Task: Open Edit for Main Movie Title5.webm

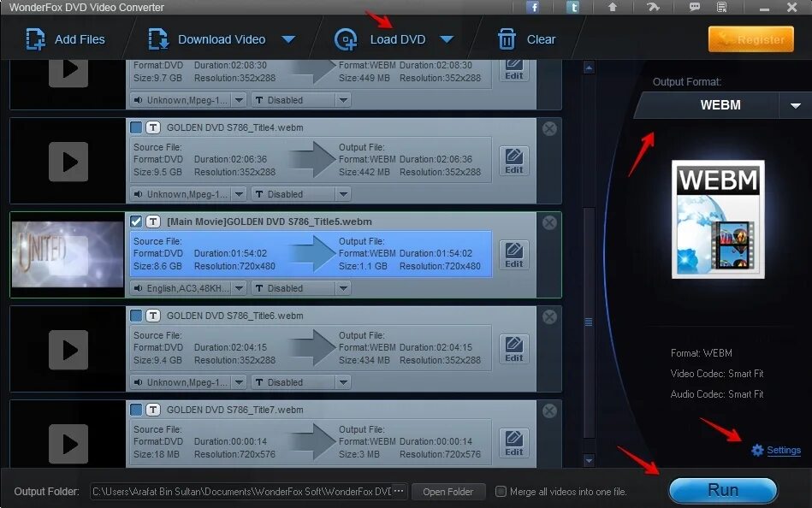Action: tap(513, 256)
